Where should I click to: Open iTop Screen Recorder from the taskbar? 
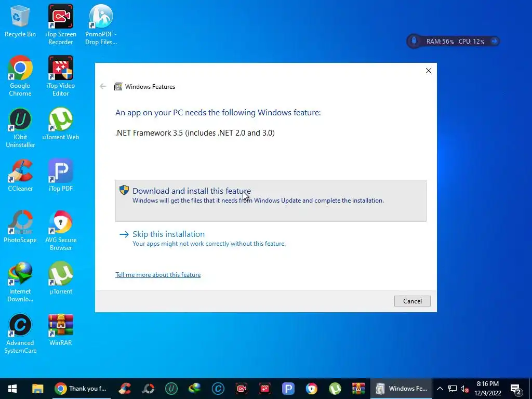242,389
